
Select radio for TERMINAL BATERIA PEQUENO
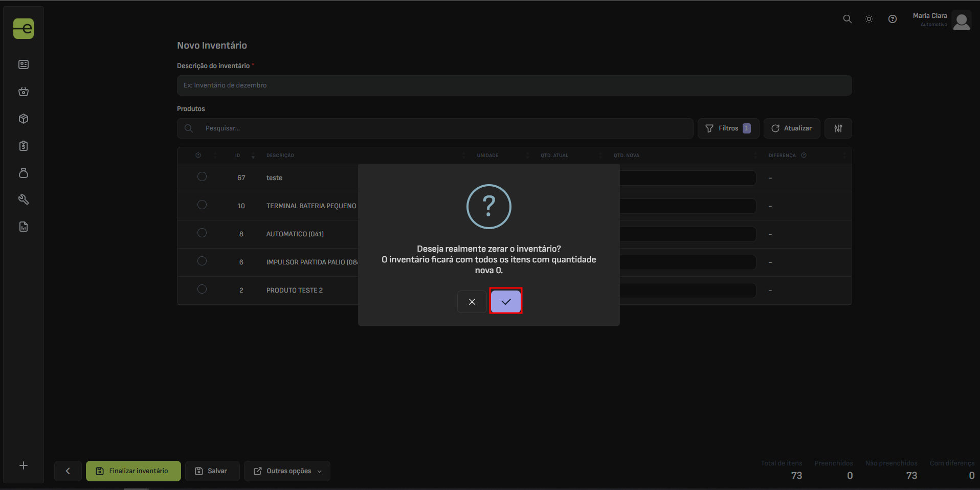pos(202,205)
